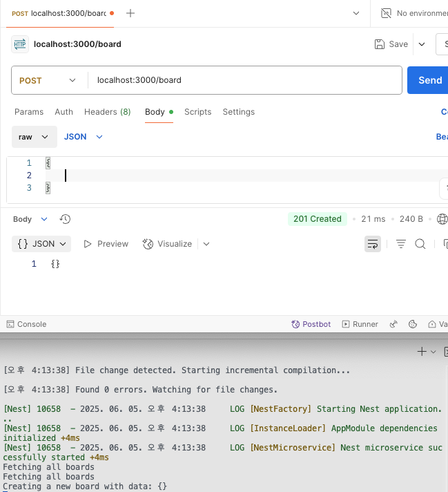Switch response view to Preview
Image resolution: width=448 pixels, height=492 pixels.
click(106, 244)
